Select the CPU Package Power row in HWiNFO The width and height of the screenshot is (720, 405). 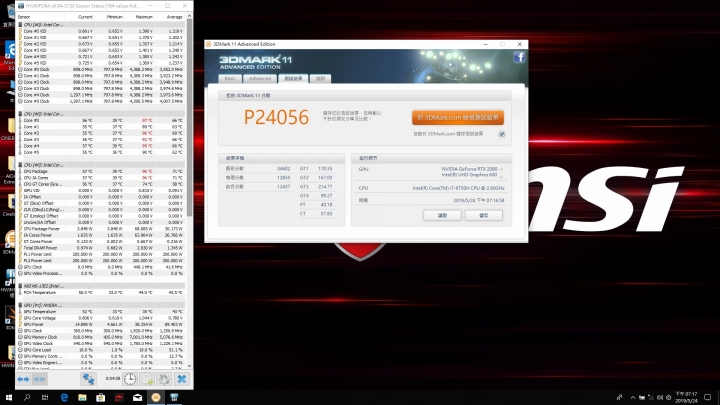point(101,229)
